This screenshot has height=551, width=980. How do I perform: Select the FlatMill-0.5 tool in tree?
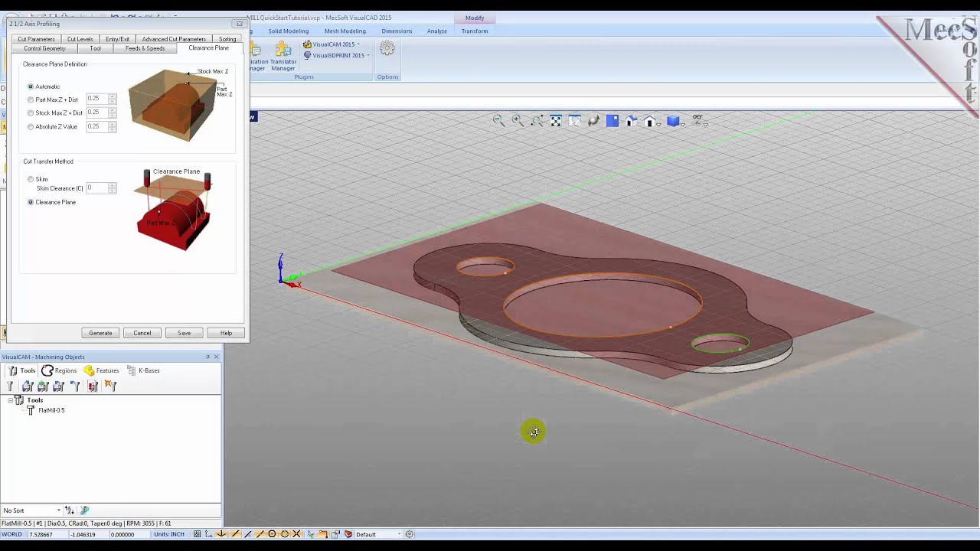[51, 410]
